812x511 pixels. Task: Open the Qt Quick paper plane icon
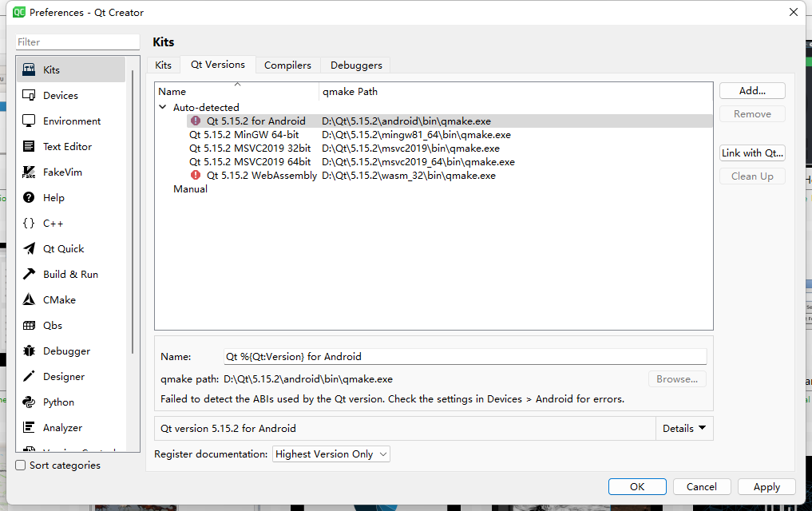point(29,248)
